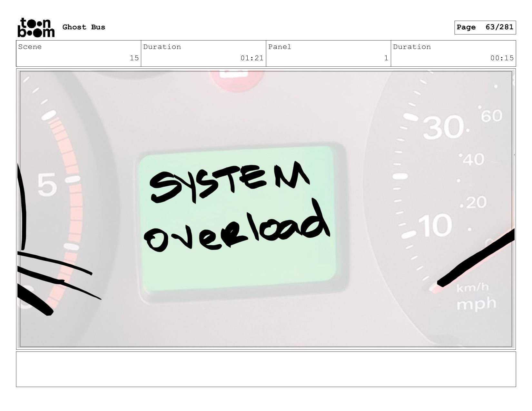The width and height of the screenshot is (532, 411).
Task: Open the storyboard panel image
Action: click(266, 209)
